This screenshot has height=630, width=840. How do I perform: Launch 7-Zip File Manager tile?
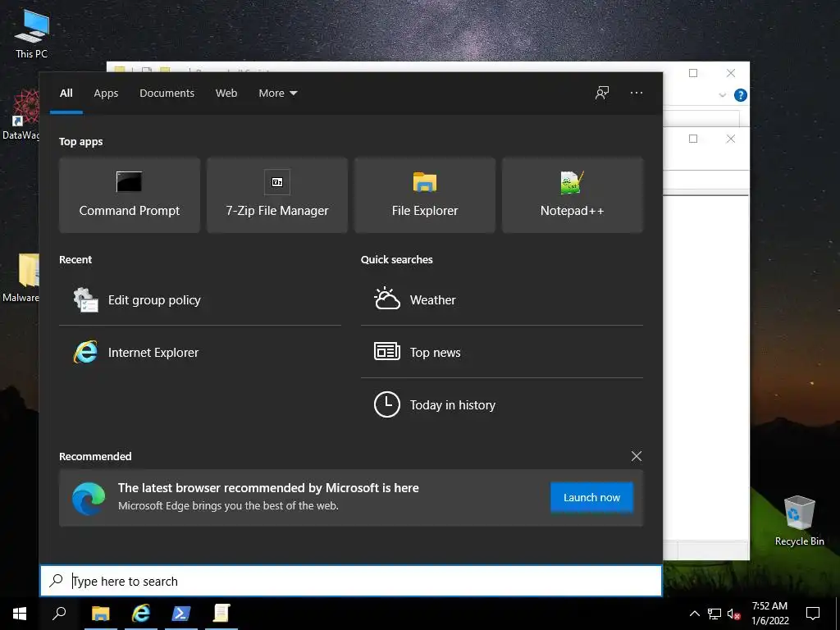(277, 194)
